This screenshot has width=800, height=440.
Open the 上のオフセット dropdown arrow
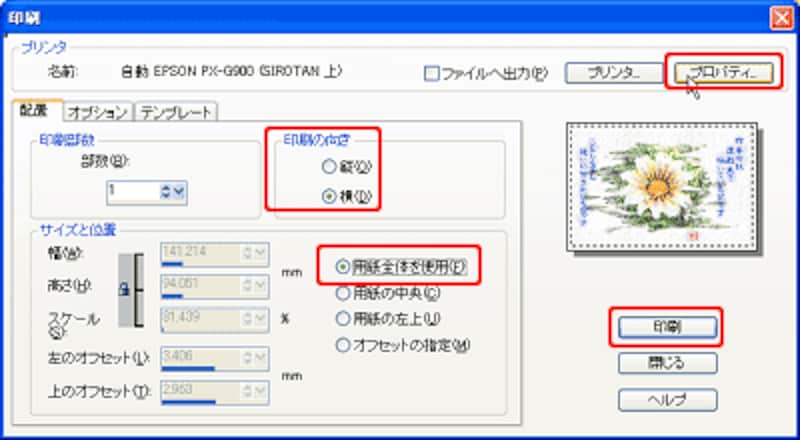click(x=261, y=393)
